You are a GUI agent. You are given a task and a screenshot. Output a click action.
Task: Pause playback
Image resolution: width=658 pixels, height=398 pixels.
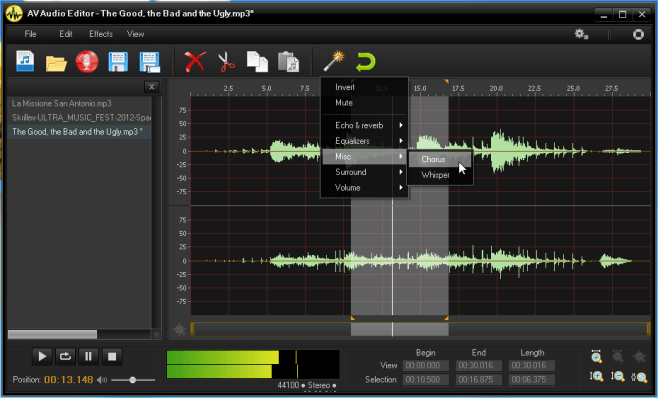coord(88,356)
